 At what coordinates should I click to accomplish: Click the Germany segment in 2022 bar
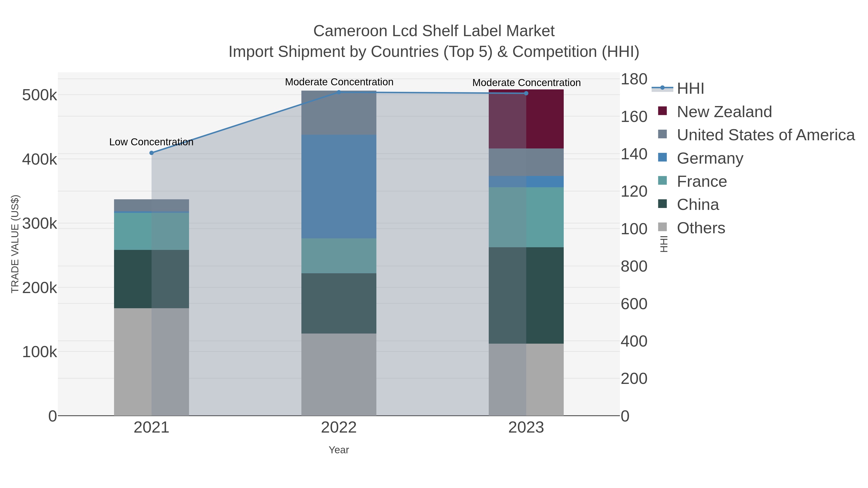(339, 187)
